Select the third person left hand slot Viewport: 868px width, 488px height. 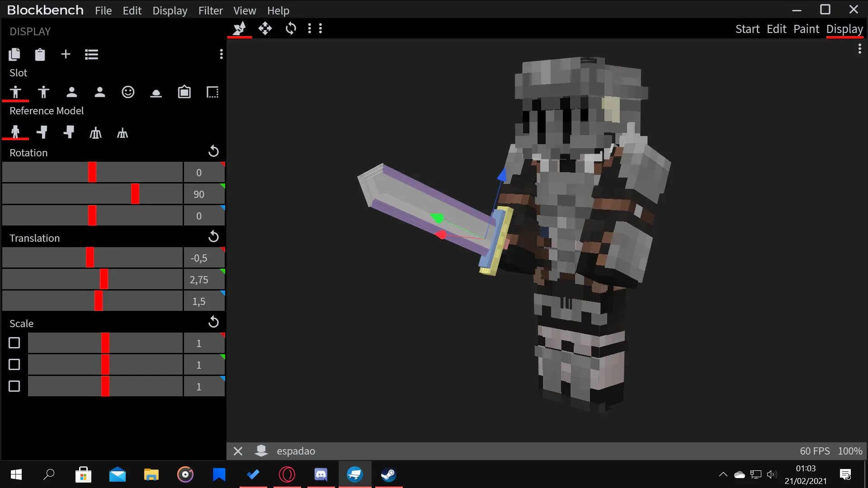pos(43,92)
